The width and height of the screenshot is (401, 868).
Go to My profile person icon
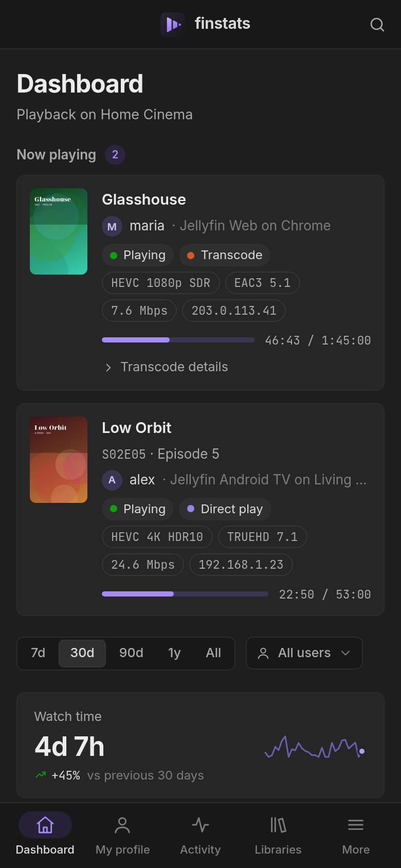(122, 825)
